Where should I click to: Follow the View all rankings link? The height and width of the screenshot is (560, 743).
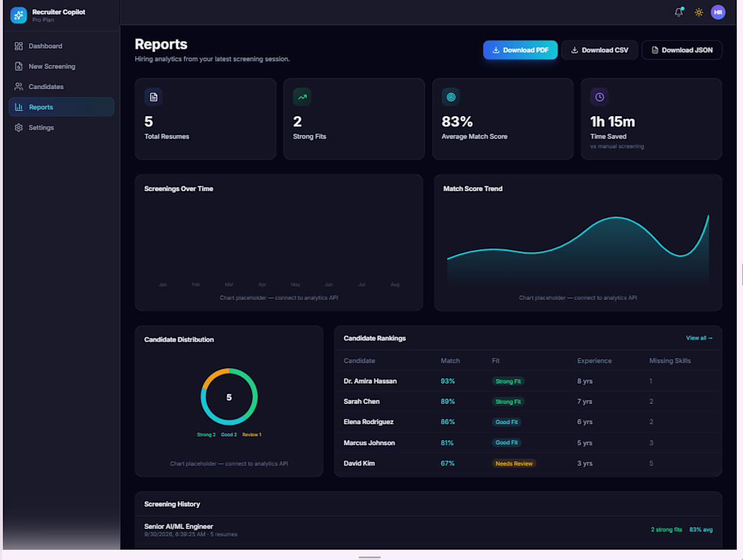(x=699, y=338)
